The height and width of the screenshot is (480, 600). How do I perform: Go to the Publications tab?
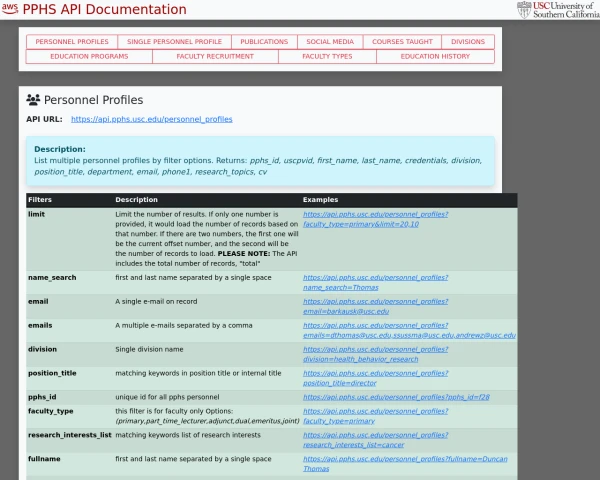[x=264, y=42]
